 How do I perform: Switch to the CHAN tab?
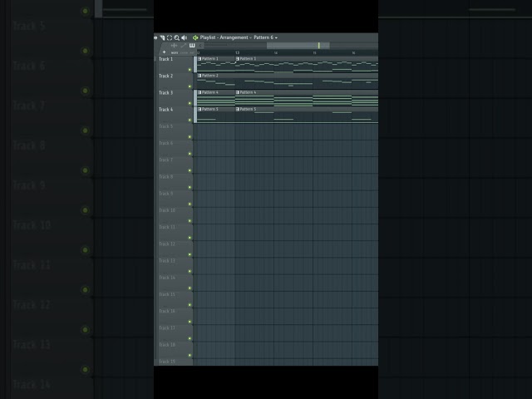pos(184,52)
